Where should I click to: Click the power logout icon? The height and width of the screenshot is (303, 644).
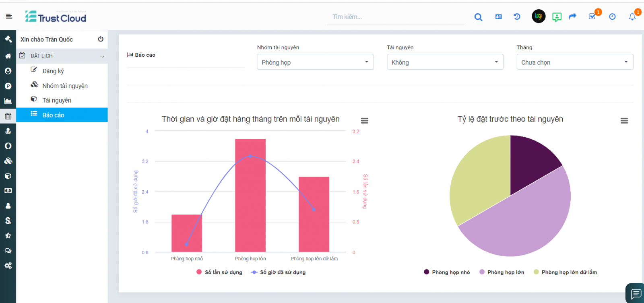[x=101, y=39]
